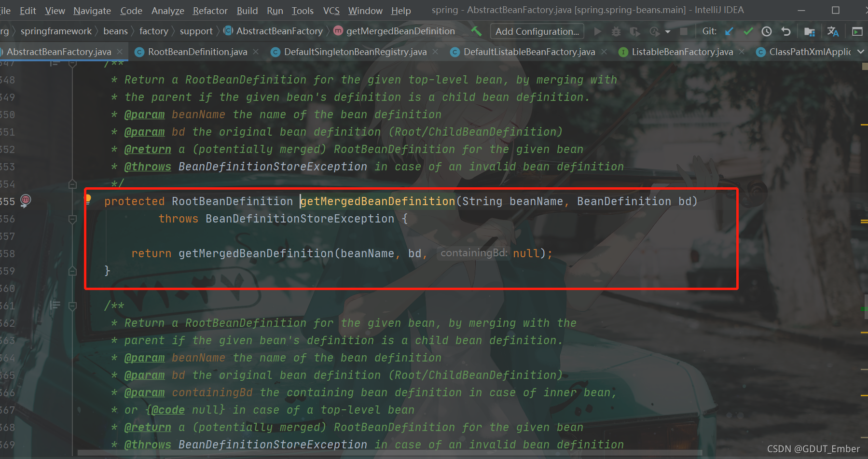Screen dimensions: 868x459
Task: Open the Project Structure folder icon
Action: tap(810, 32)
